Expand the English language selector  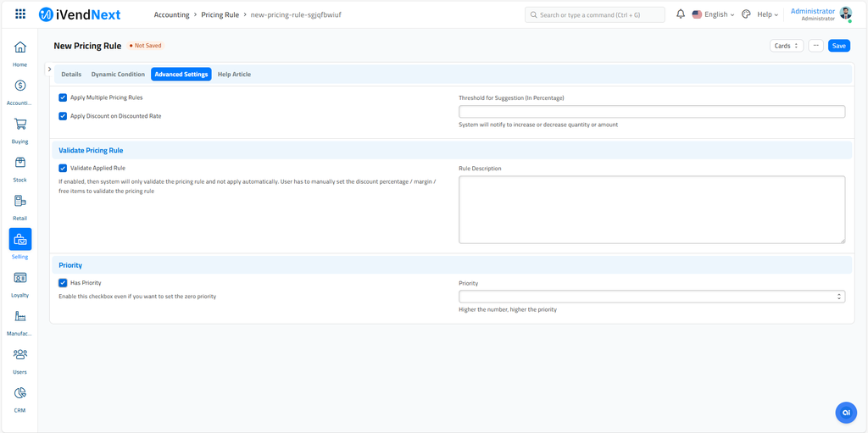pyautogui.click(x=713, y=14)
